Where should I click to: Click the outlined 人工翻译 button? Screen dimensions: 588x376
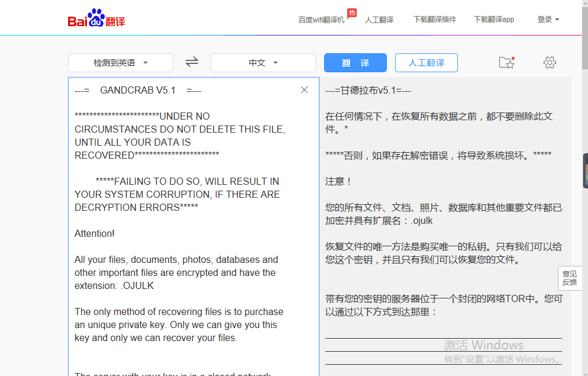pos(427,63)
